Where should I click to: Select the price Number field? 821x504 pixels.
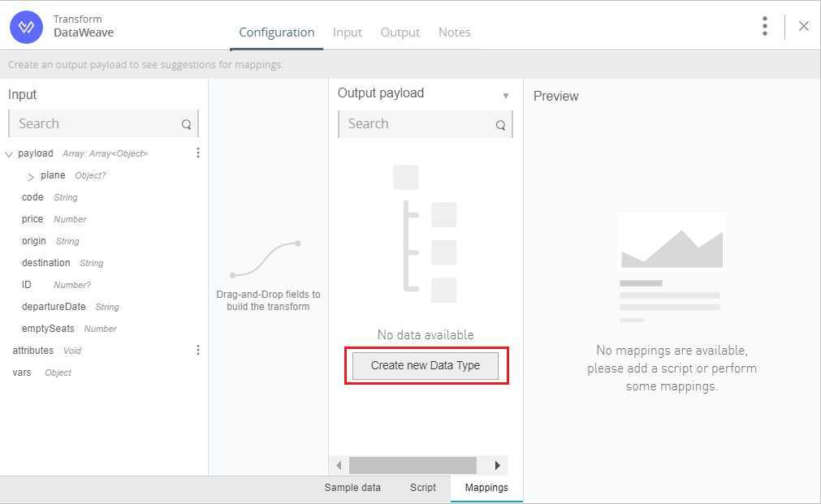click(54, 219)
